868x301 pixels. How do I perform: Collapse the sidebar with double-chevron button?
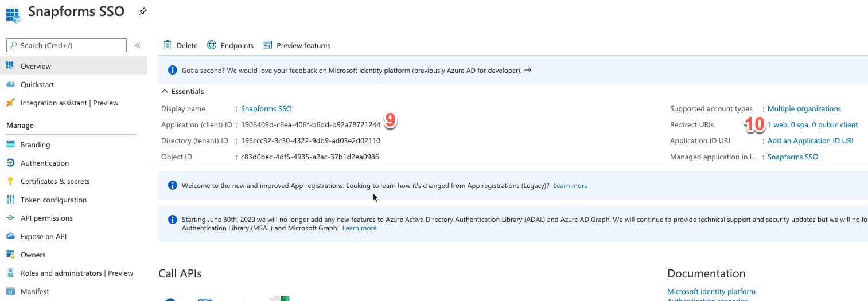point(138,45)
